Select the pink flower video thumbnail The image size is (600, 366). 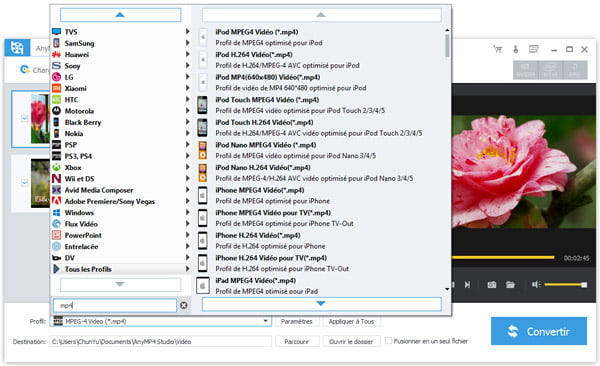click(x=40, y=119)
